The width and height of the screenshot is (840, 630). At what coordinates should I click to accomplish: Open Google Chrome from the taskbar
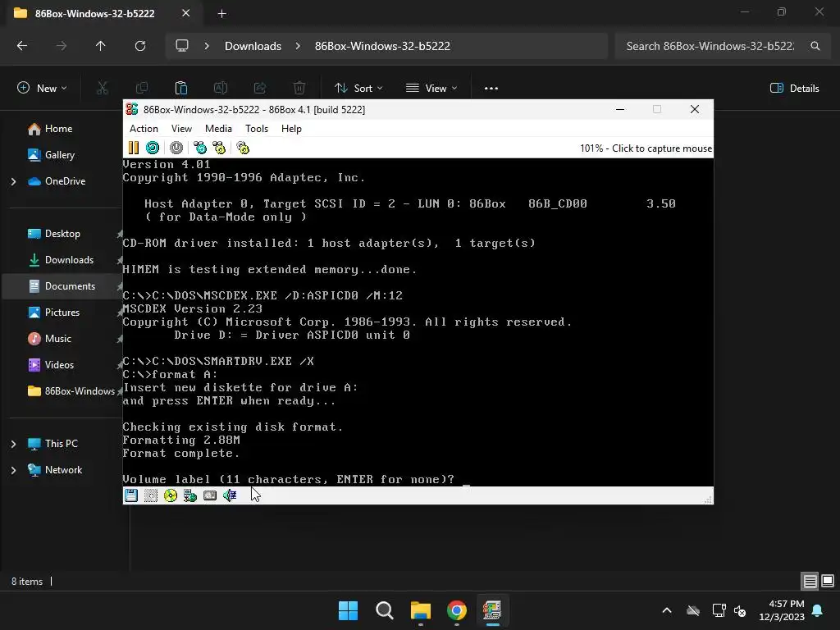coord(457,610)
